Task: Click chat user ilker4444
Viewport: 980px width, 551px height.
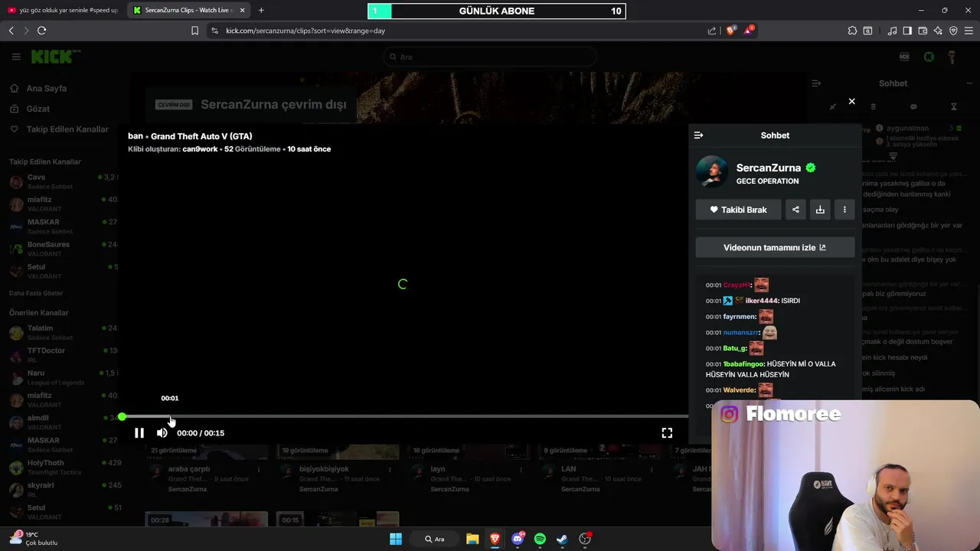Action: point(762,301)
